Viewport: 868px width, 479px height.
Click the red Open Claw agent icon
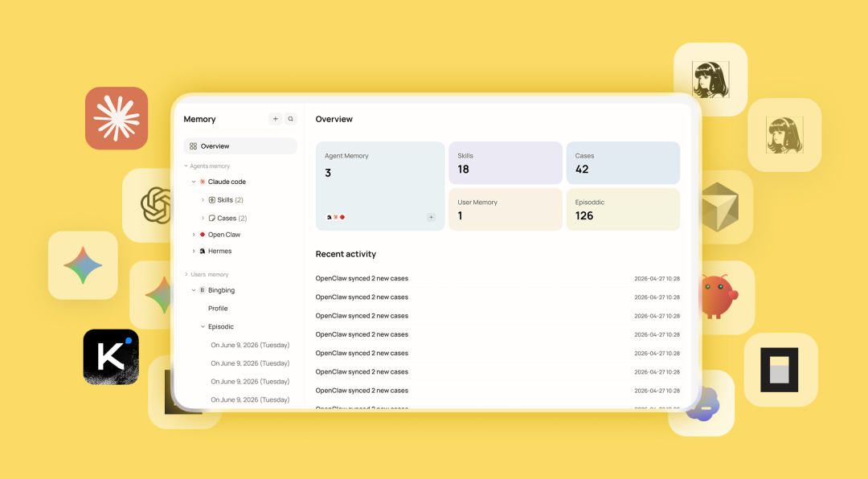203,235
